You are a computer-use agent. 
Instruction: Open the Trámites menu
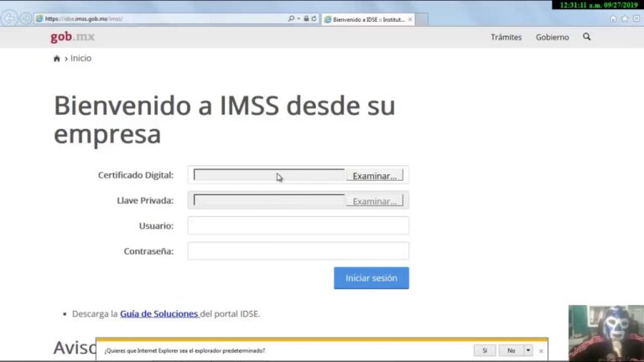[506, 37]
